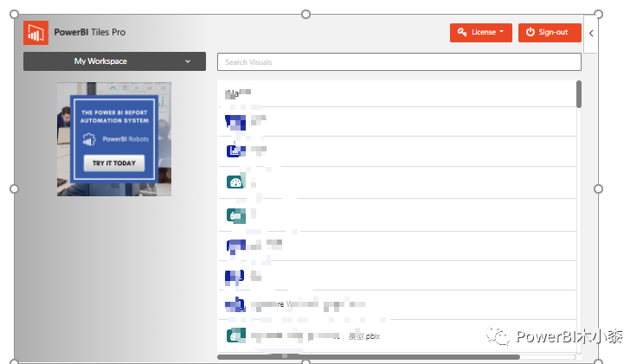Click the Search Visuals input field
643x364 pixels.
pos(399,62)
